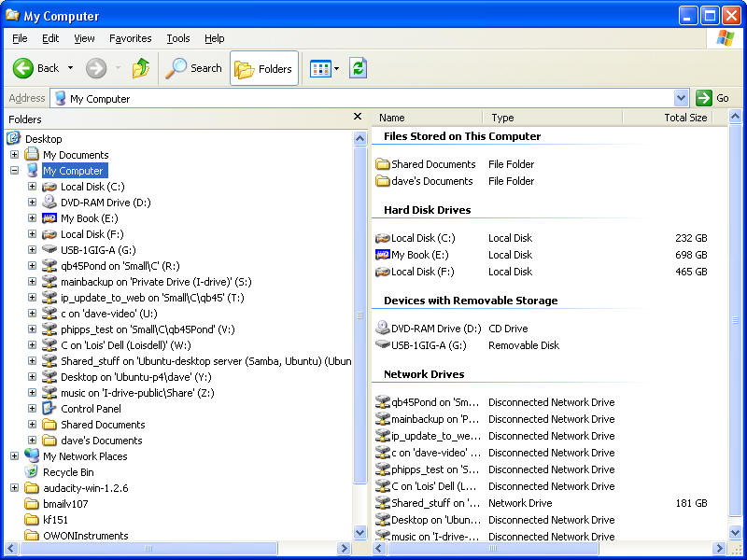Select the Recycle Bin icon in tree
The width and height of the screenshot is (747, 560).
click(32, 472)
